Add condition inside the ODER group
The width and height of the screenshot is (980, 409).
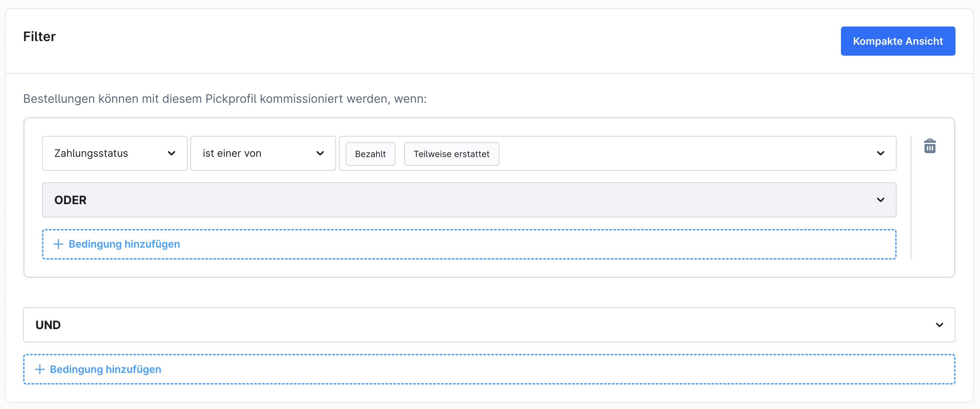(x=124, y=244)
